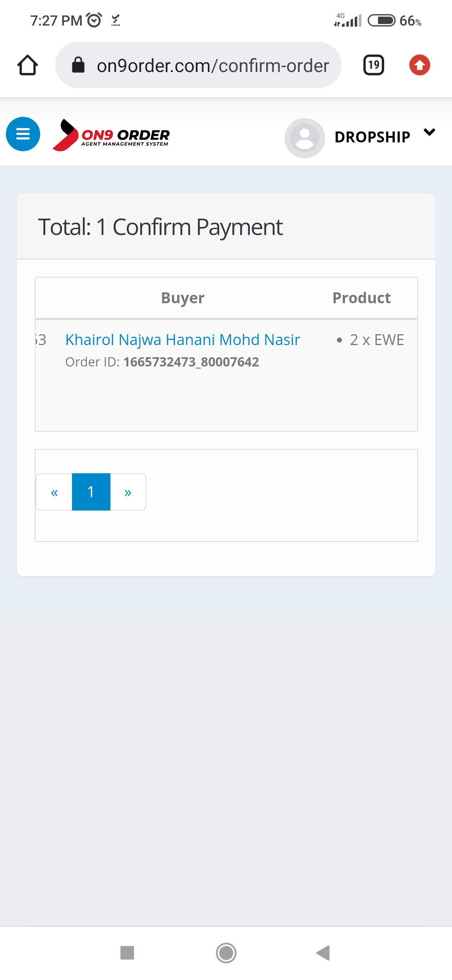Image resolution: width=452 pixels, height=980 pixels.
Task: Tap the Android recent apps square
Action: [127, 952]
